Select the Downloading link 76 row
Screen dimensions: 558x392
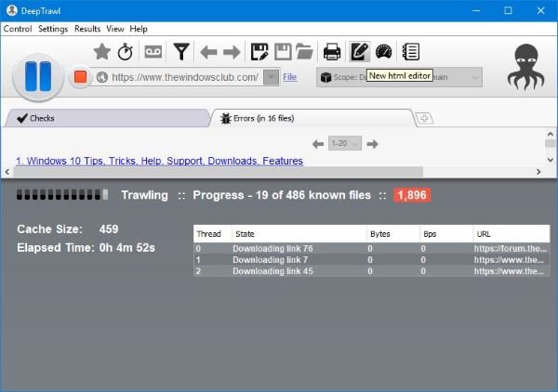tap(372, 248)
